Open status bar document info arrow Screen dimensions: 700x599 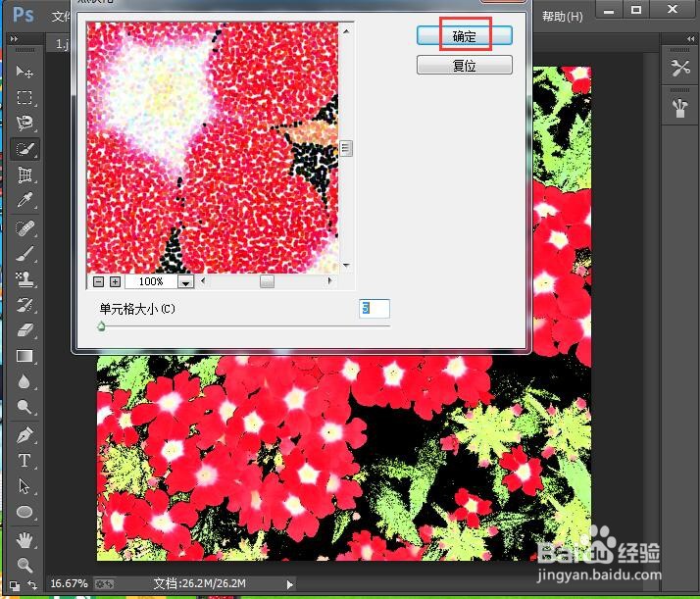pyautogui.click(x=290, y=584)
